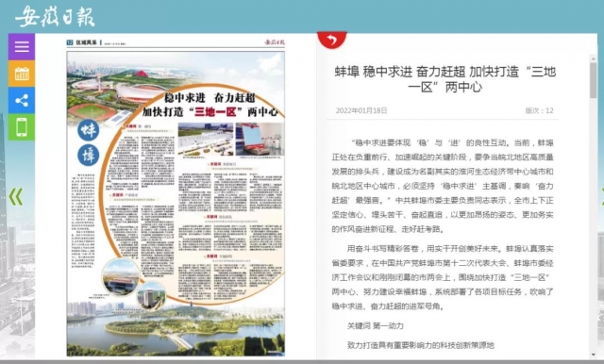Click the 版次：12 page number label
The image size is (604, 364).
click(539, 110)
